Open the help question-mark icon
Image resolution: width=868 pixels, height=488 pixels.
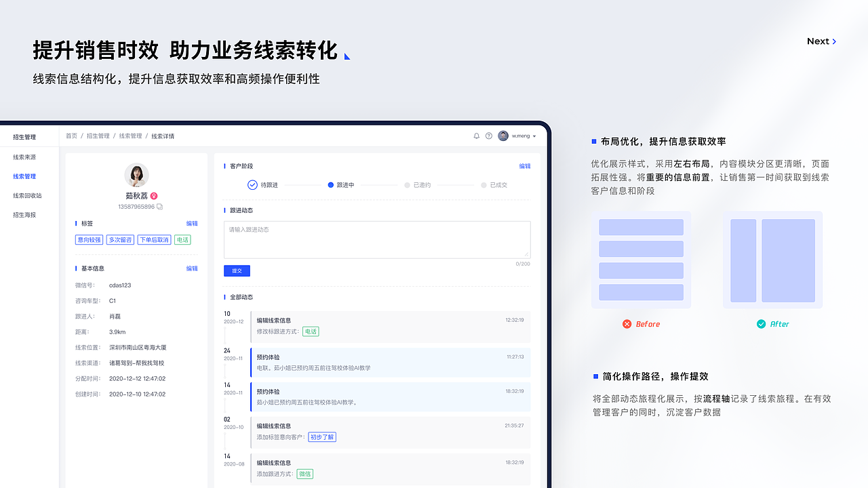tap(488, 136)
